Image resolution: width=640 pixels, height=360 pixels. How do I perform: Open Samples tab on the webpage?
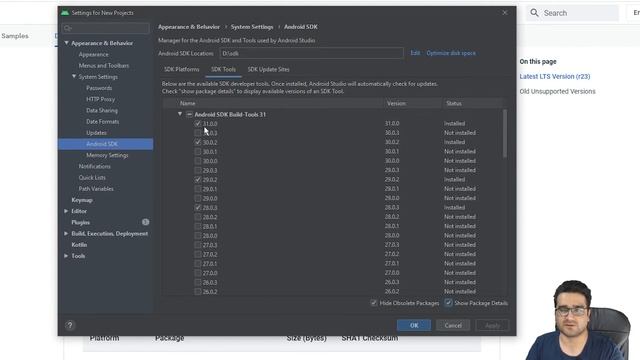tap(15, 36)
